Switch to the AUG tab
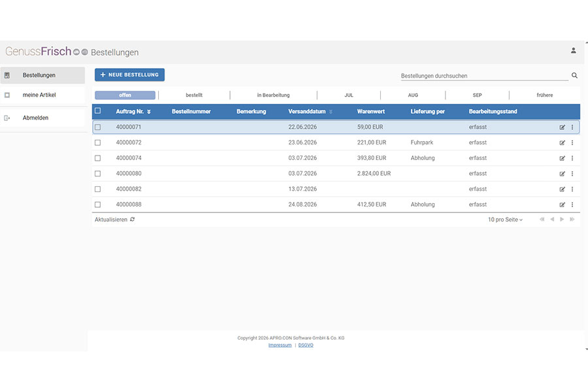The height and width of the screenshot is (392, 588). (x=413, y=95)
